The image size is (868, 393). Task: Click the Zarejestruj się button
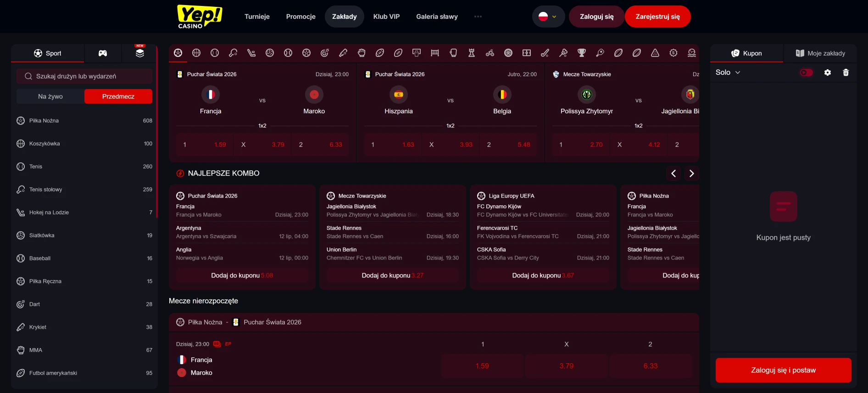point(657,17)
